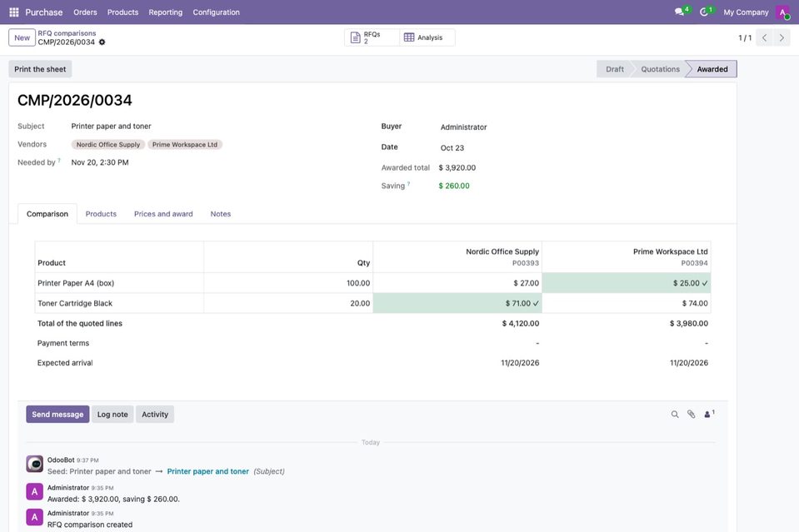
Task: Open the Administrator user avatar menu
Action: pyautogui.click(x=782, y=12)
